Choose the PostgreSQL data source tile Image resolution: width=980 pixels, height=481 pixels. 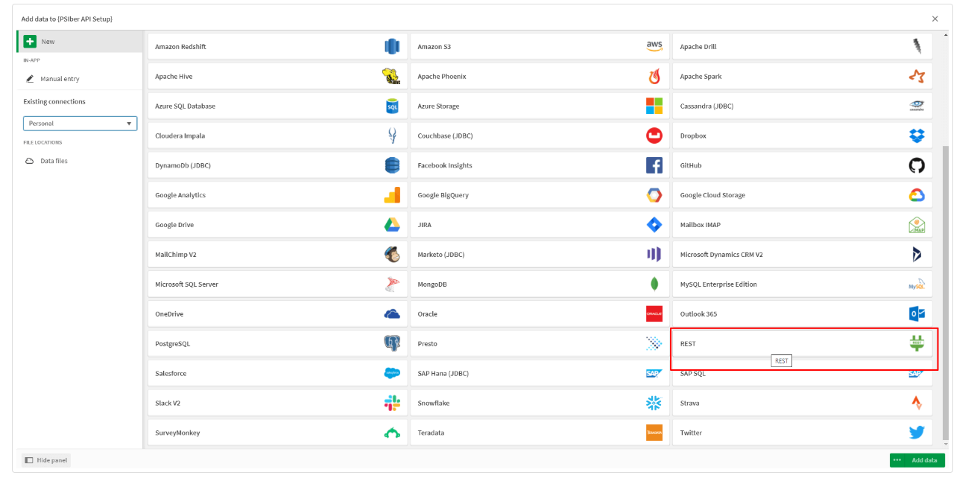point(276,344)
